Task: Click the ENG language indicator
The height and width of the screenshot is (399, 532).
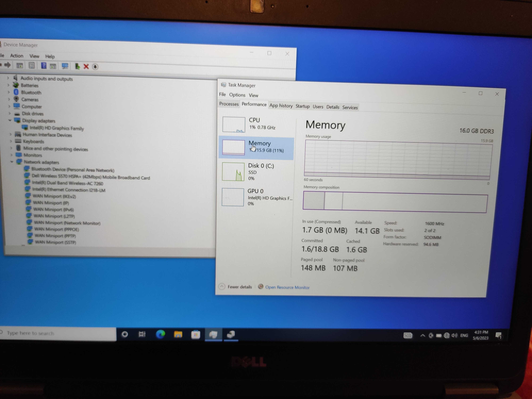Action: click(464, 336)
